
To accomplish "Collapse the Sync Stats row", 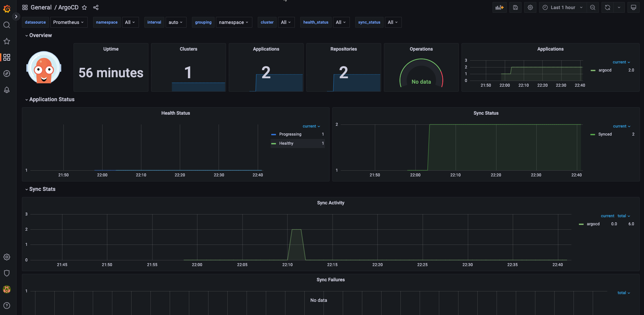I will point(40,189).
